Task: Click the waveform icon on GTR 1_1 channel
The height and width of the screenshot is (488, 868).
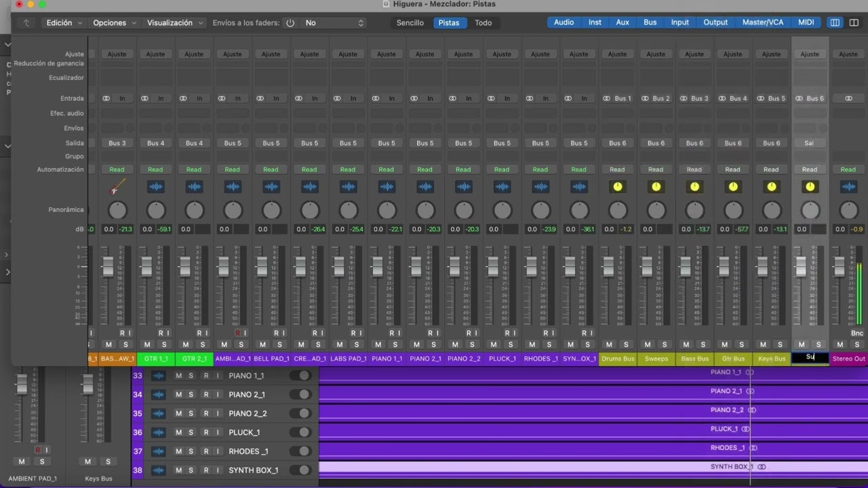Action: pos(156,187)
